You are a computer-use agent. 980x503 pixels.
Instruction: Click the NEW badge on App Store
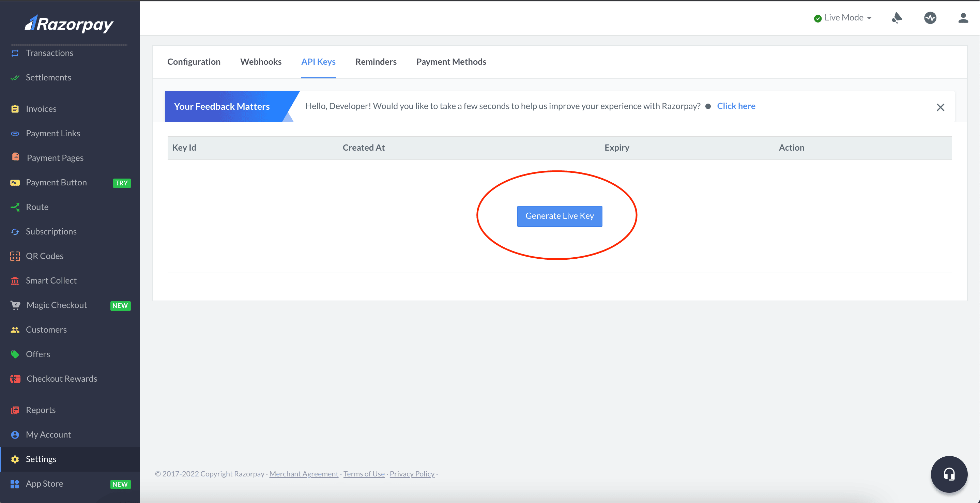pos(120,484)
